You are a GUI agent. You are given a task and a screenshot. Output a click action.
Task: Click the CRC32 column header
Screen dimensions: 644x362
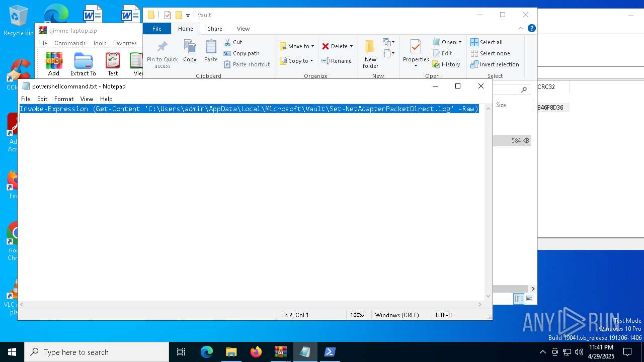click(x=546, y=87)
